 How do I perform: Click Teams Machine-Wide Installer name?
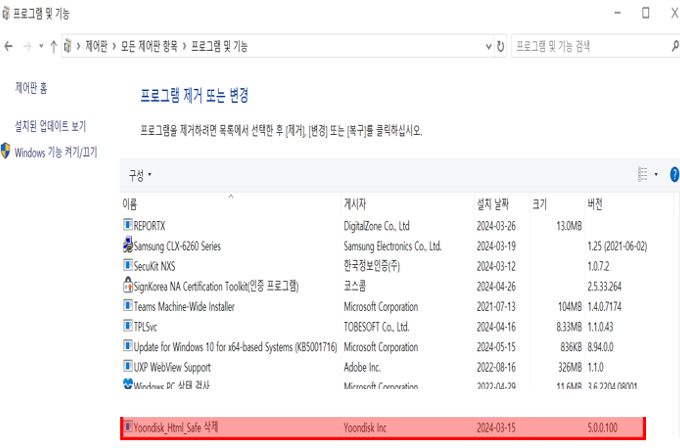tap(184, 307)
